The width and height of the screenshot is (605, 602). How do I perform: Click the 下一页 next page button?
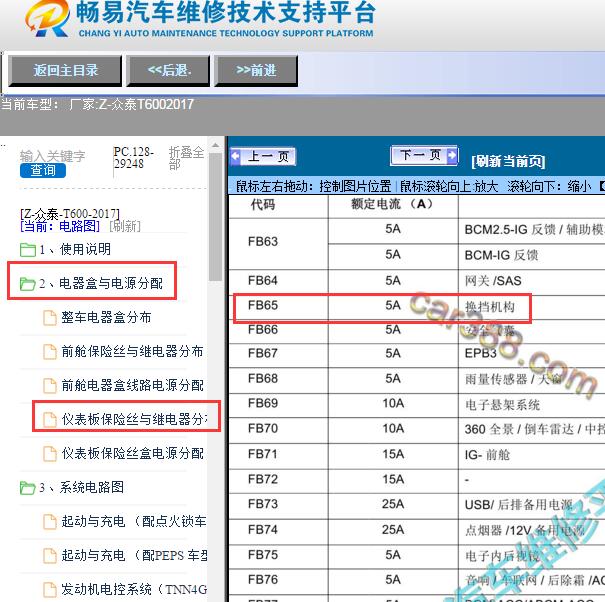pyautogui.click(x=424, y=155)
